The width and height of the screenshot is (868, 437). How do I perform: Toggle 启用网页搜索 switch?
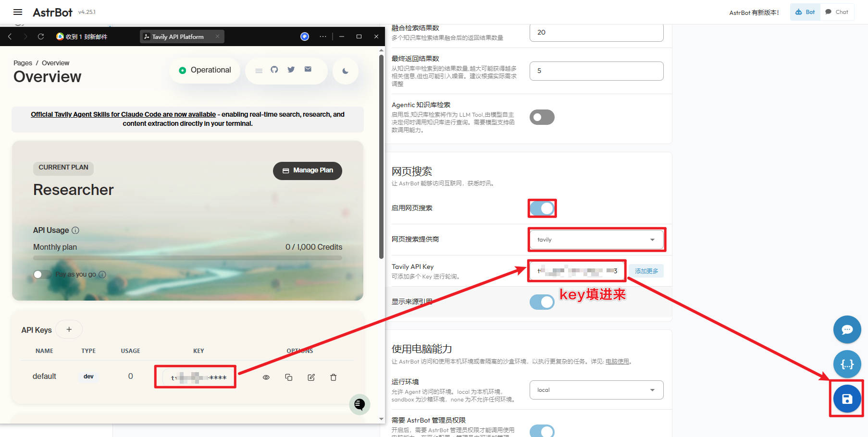(x=542, y=208)
